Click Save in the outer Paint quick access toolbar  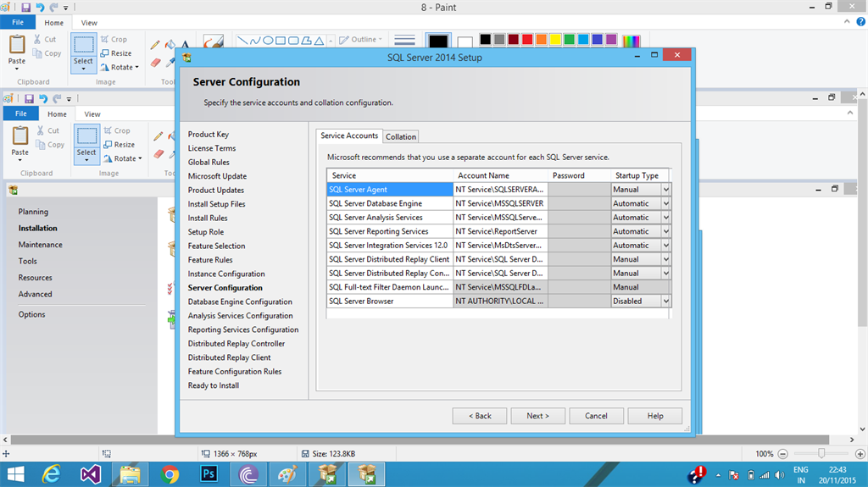click(x=25, y=7)
